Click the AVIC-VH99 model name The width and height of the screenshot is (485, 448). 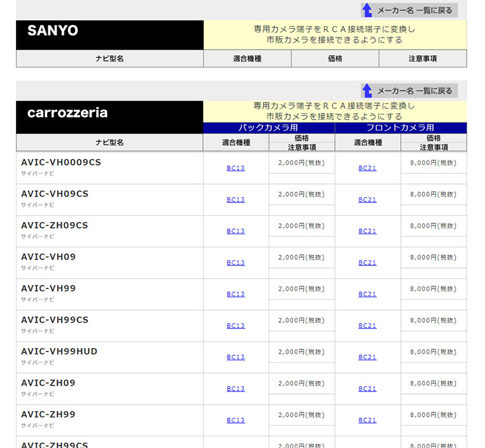pos(48,289)
